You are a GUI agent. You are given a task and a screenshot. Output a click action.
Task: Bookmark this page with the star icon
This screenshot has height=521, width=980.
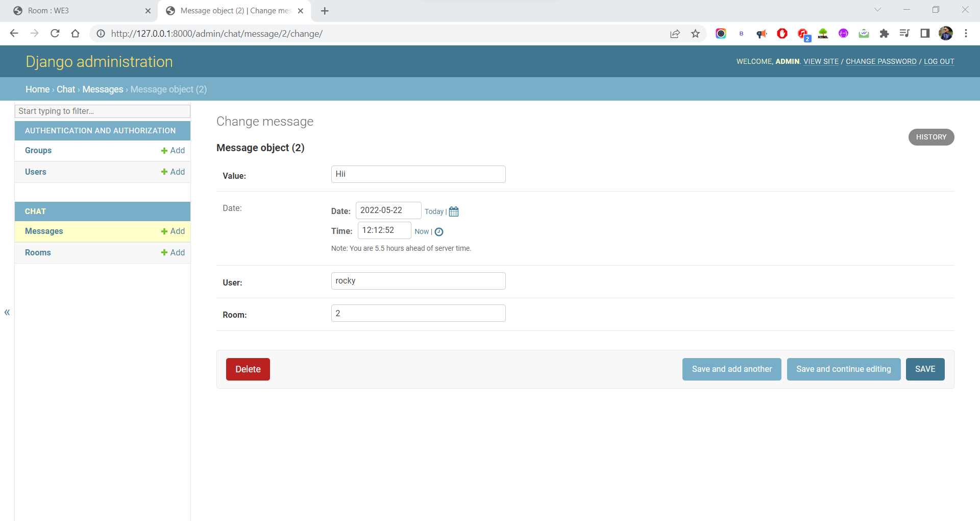point(695,34)
